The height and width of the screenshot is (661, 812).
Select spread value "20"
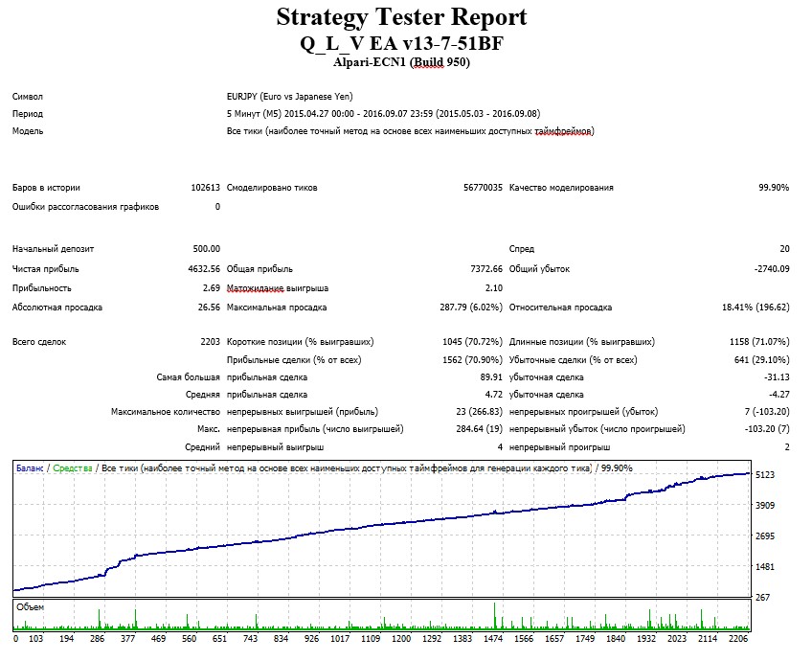tap(784, 249)
